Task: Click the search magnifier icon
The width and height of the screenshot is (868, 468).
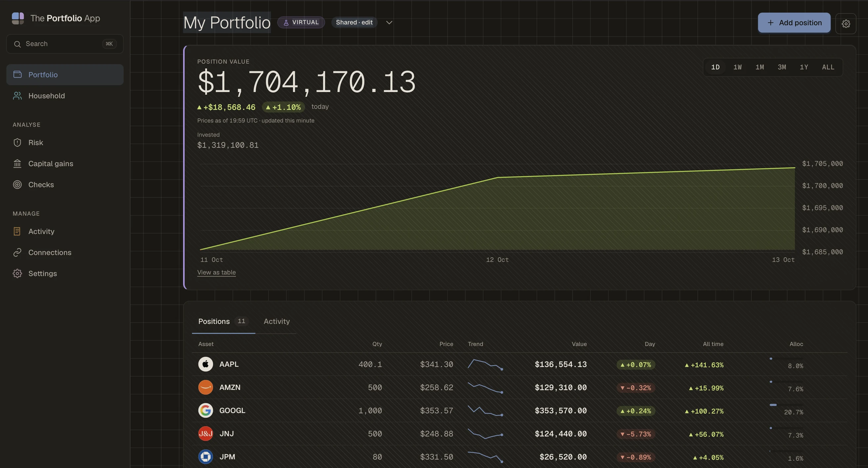Action: coord(17,44)
